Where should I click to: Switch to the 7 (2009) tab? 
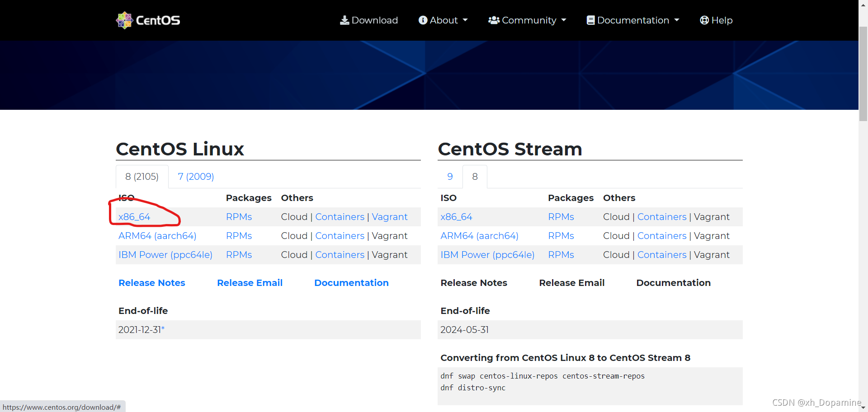[196, 177]
